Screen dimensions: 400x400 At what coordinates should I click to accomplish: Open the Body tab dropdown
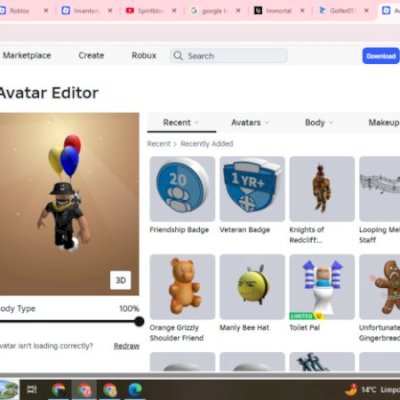pos(319,123)
